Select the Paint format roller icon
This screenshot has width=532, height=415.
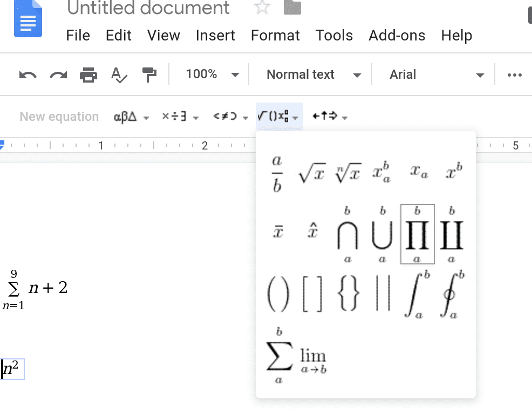(x=149, y=75)
